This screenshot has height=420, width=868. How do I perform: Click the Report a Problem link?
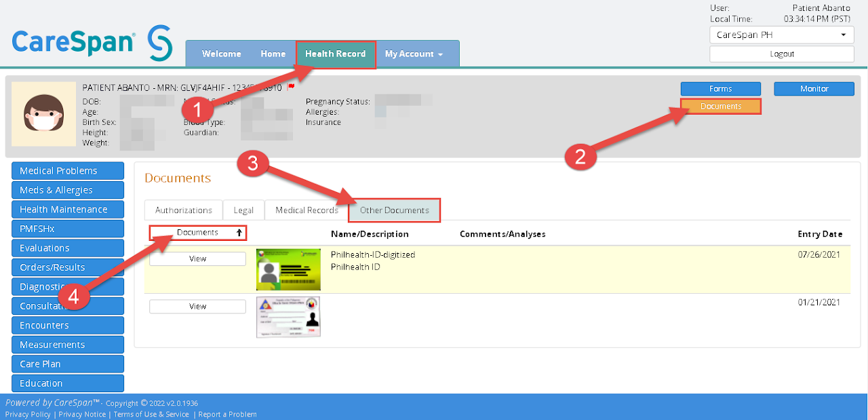click(x=227, y=414)
